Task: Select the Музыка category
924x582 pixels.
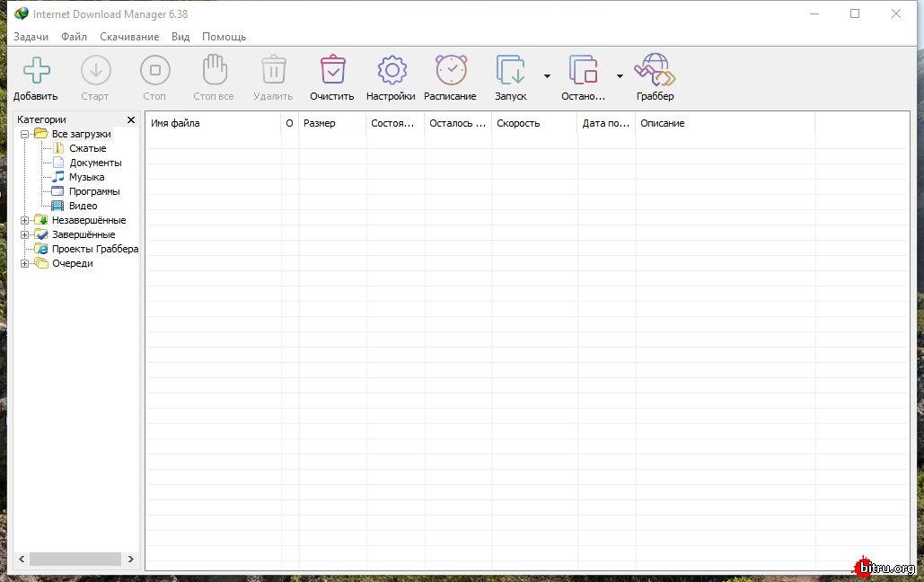Action: (x=86, y=177)
